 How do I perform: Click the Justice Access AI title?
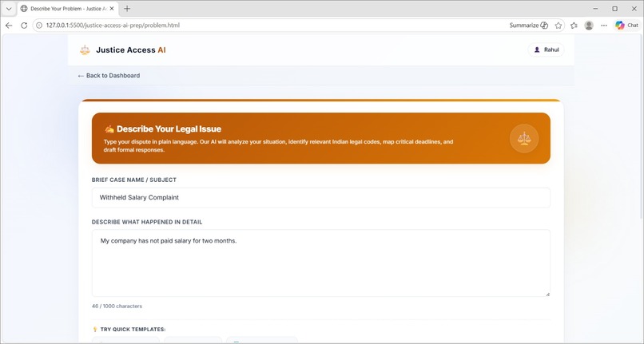(131, 50)
